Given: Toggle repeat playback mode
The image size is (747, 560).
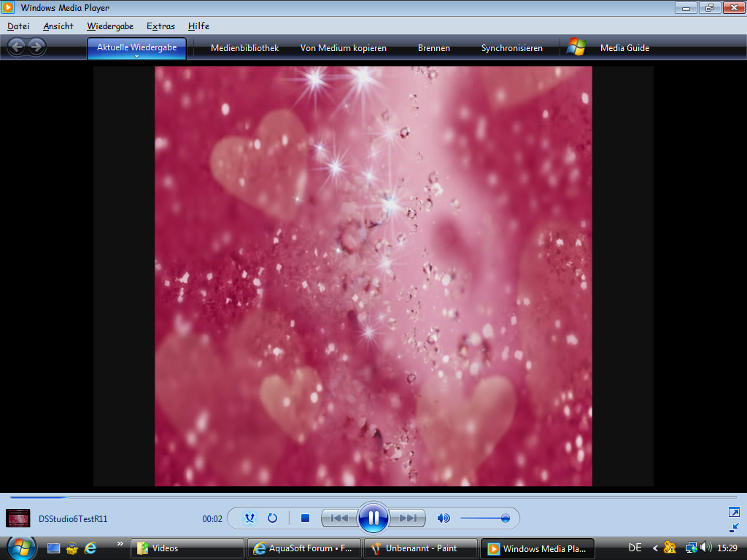Looking at the screenshot, I should [x=272, y=518].
